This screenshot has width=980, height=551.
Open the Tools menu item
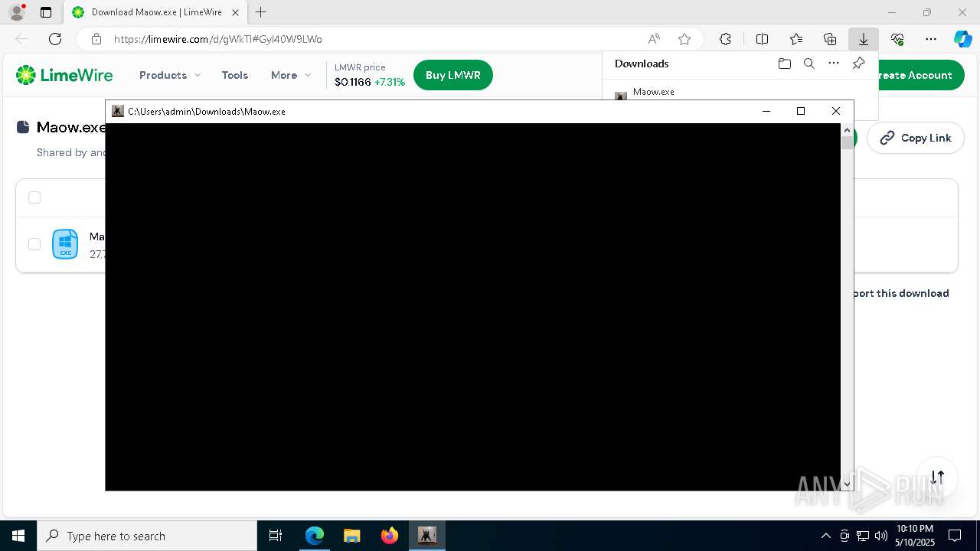234,75
